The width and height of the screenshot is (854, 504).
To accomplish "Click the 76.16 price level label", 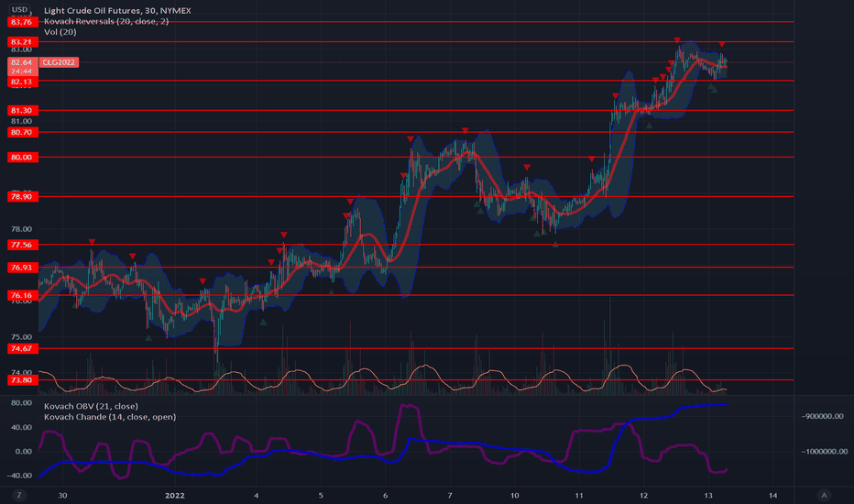I will click(x=23, y=295).
